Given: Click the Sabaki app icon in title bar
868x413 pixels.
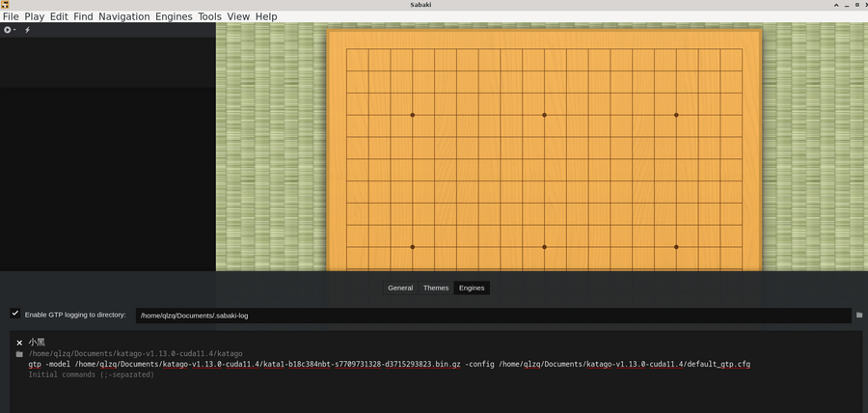Looking at the screenshot, I should (x=5, y=5).
